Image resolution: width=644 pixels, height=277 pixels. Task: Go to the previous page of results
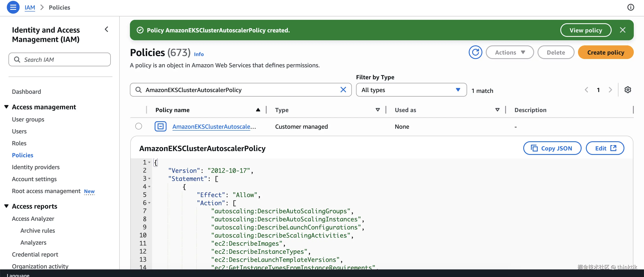point(586,89)
